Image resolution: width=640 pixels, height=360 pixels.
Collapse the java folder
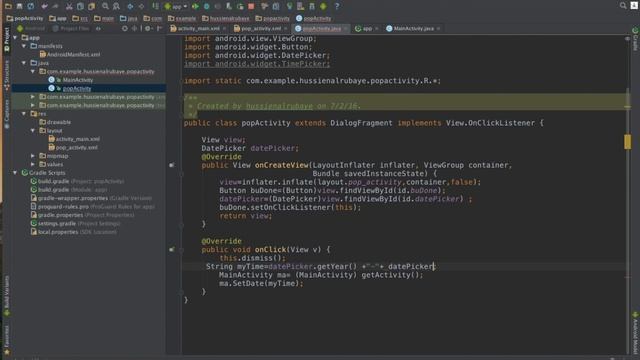(x=24, y=63)
